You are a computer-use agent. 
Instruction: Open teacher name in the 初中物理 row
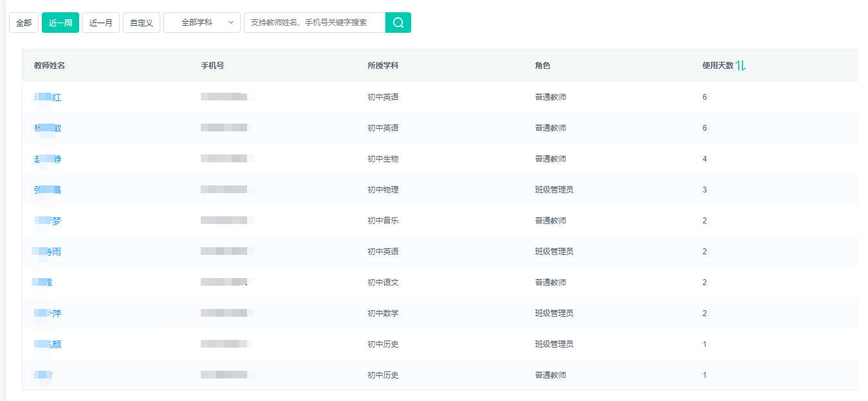click(48, 190)
